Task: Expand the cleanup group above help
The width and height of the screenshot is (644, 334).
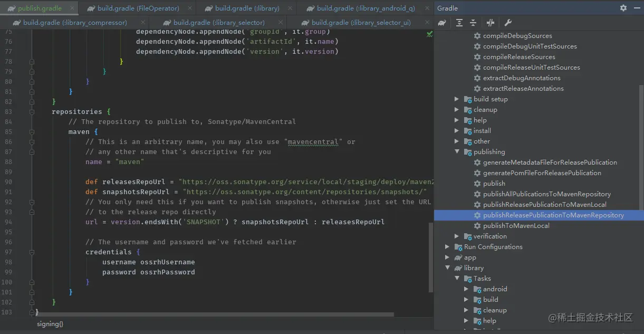Action: click(457, 110)
